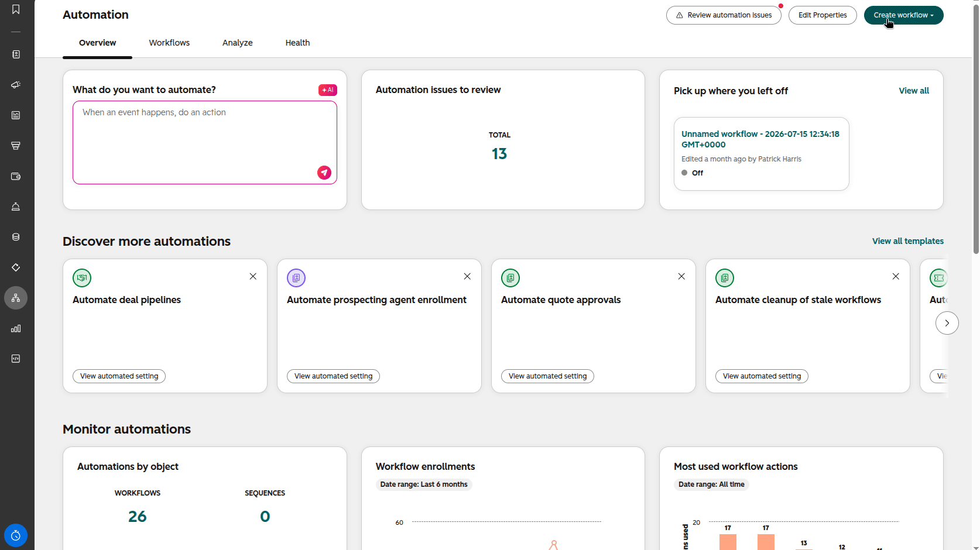
Task: Open the Service bell icon in sidebar
Action: tap(16, 207)
